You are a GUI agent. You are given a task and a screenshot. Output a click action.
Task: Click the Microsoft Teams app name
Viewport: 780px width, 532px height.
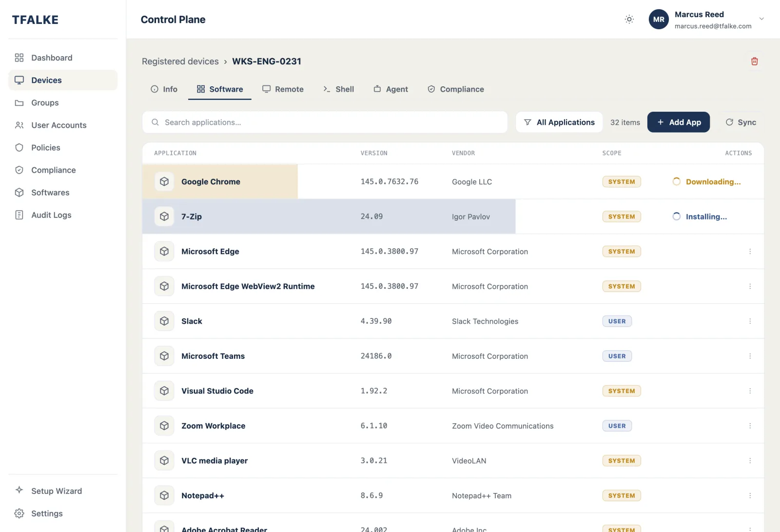[213, 356]
